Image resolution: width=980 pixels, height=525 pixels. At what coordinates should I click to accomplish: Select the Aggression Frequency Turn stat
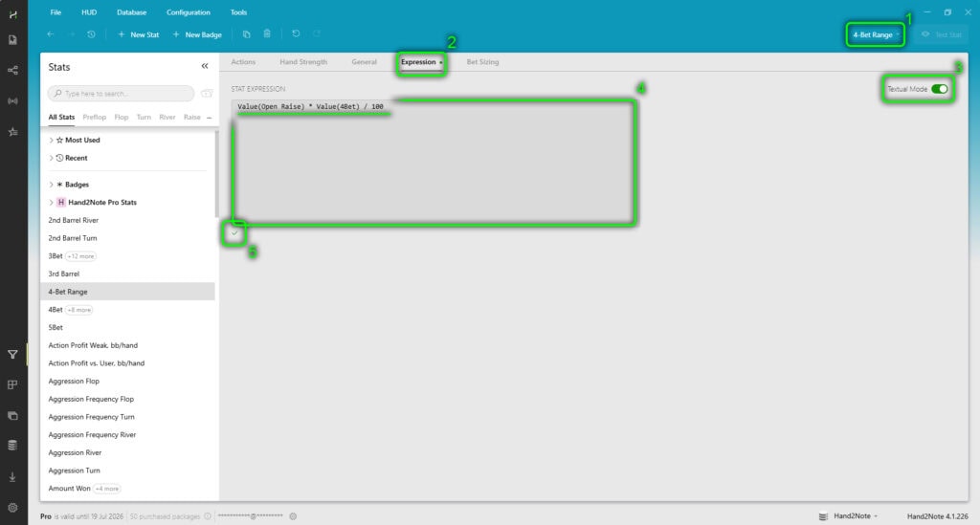point(91,417)
